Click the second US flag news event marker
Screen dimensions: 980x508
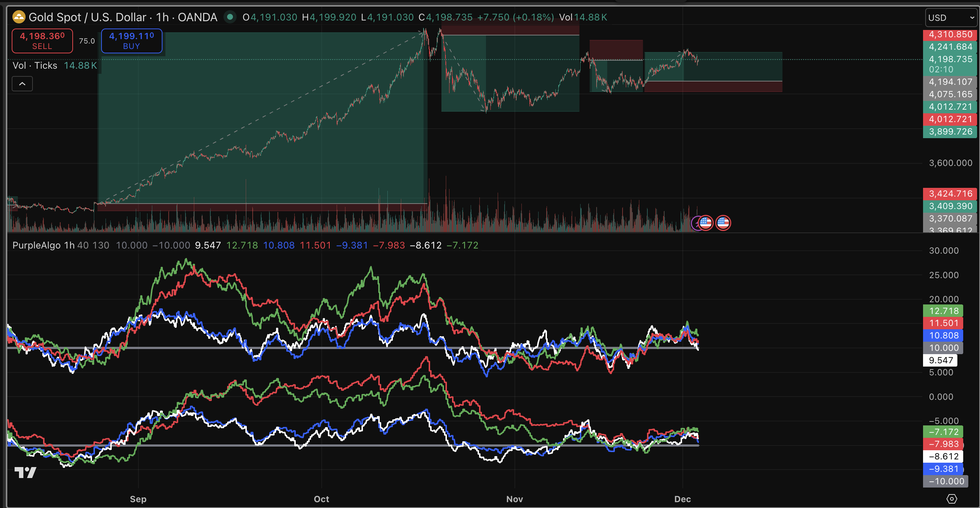coord(723,223)
